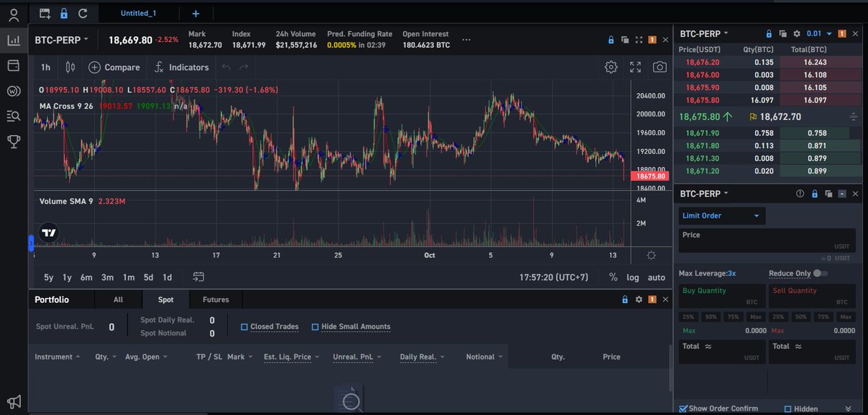The height and width of the screenshot is (415, 868).
Task: Open the search-list icon in left sidebar
Action: (x=13, y=116)
